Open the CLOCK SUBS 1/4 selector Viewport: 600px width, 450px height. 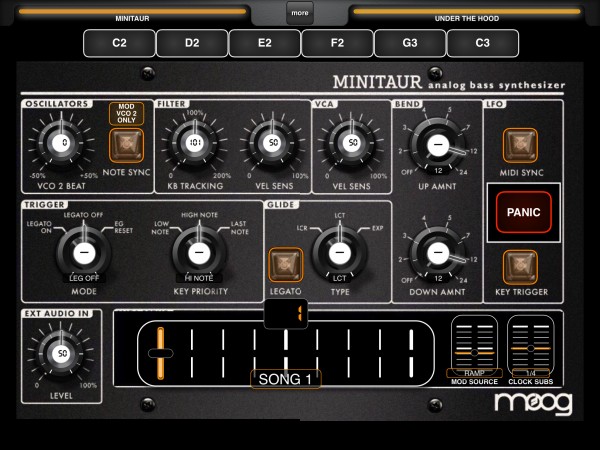coord(530,373)
